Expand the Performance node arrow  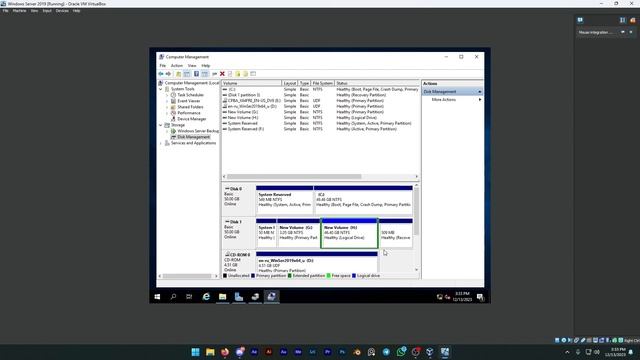167,113
